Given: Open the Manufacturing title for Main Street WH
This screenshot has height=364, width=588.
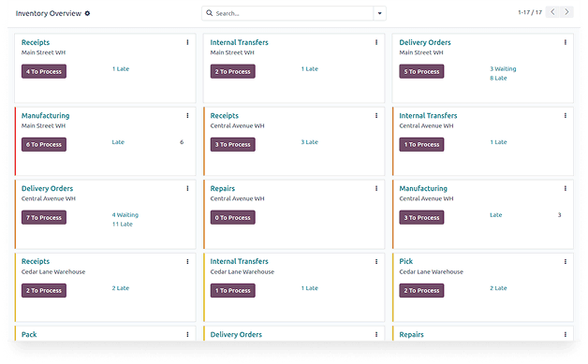Looking at the screenshot, I should (45, 115).
